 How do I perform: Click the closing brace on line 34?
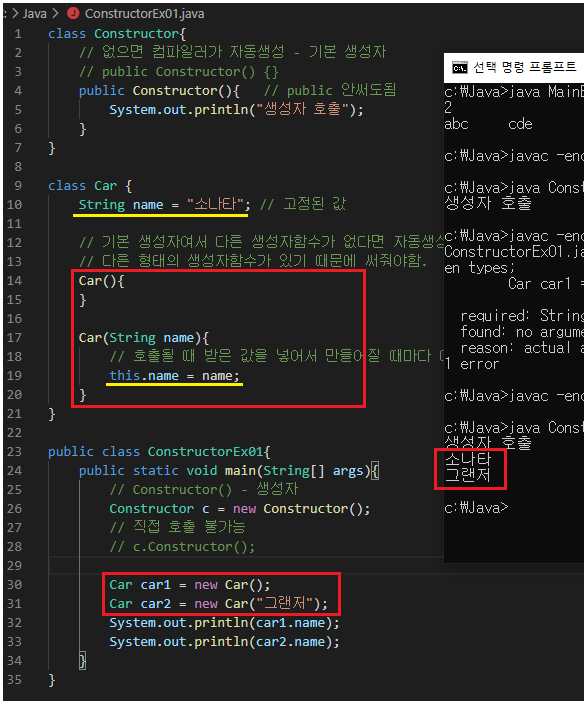[x=82, y=661]
